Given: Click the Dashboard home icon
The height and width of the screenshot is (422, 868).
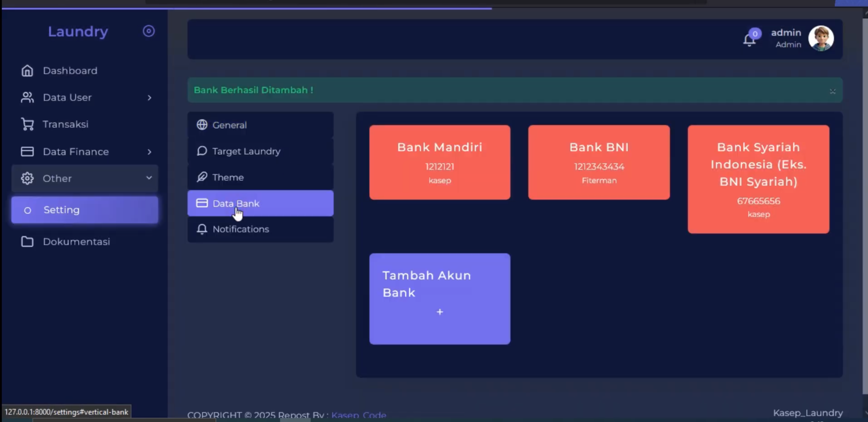Looking at the screenshot, I should [27, 71].
